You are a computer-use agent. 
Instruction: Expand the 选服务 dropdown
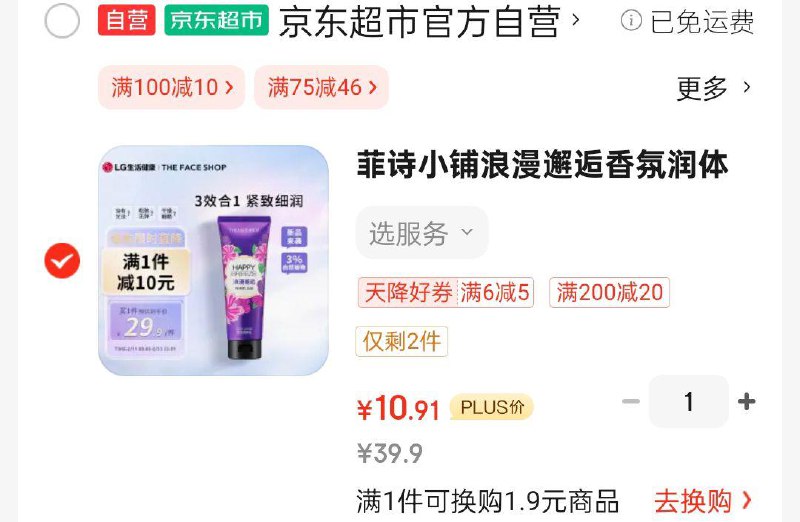point(422,233)
